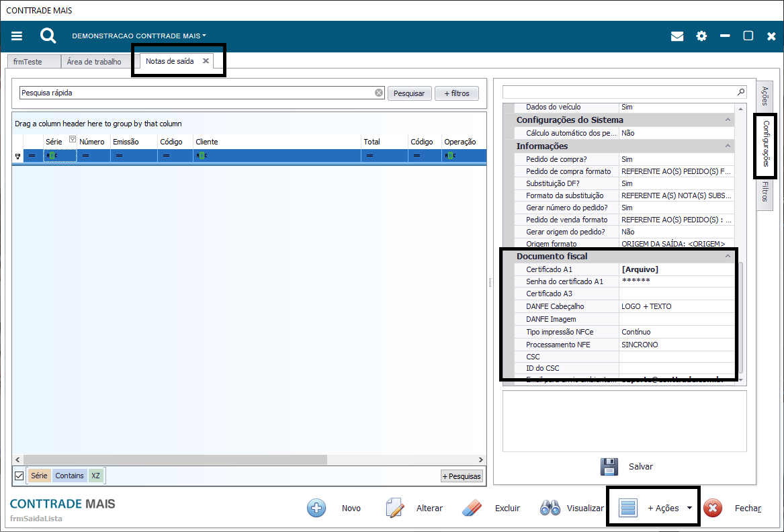Expand the DEMONSTRACAO CONTTRADE MAIS dropdown
Image resolution: width=784 pixels, height=532 pixels.
pos(139,36)
